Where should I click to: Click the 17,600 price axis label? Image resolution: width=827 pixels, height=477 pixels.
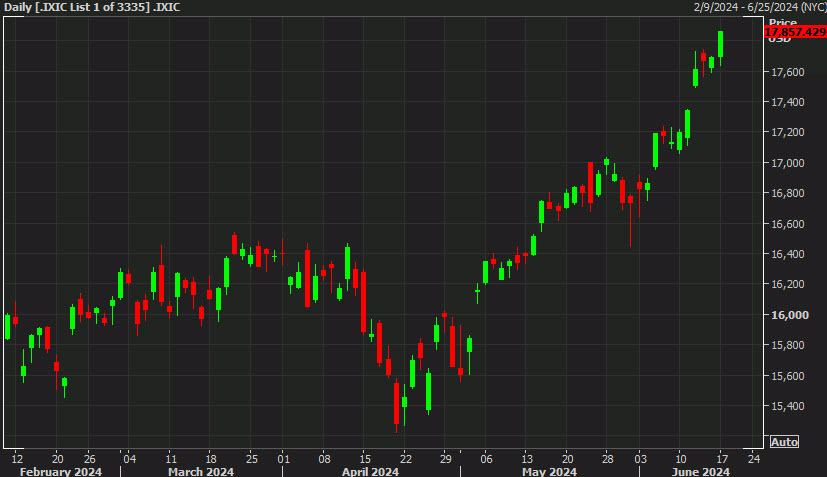788,72
